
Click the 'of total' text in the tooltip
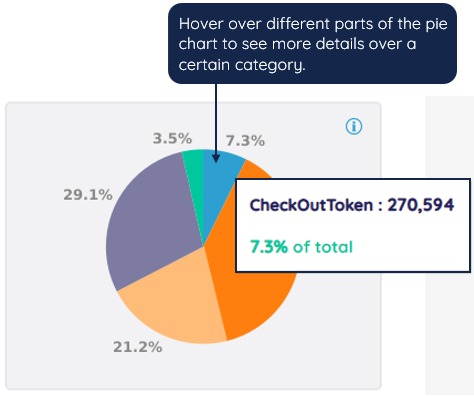coord(323,247)
